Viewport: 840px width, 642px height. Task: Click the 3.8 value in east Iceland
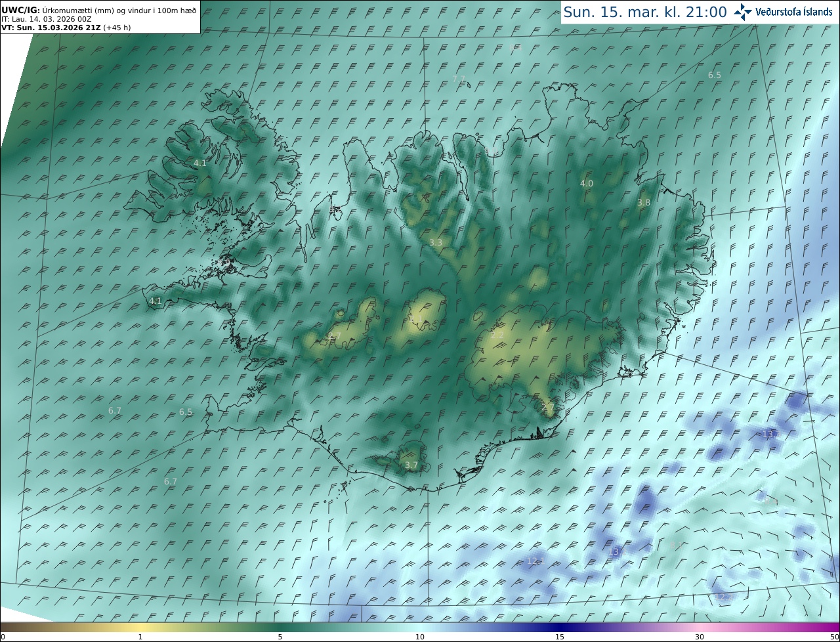(644, 203)
